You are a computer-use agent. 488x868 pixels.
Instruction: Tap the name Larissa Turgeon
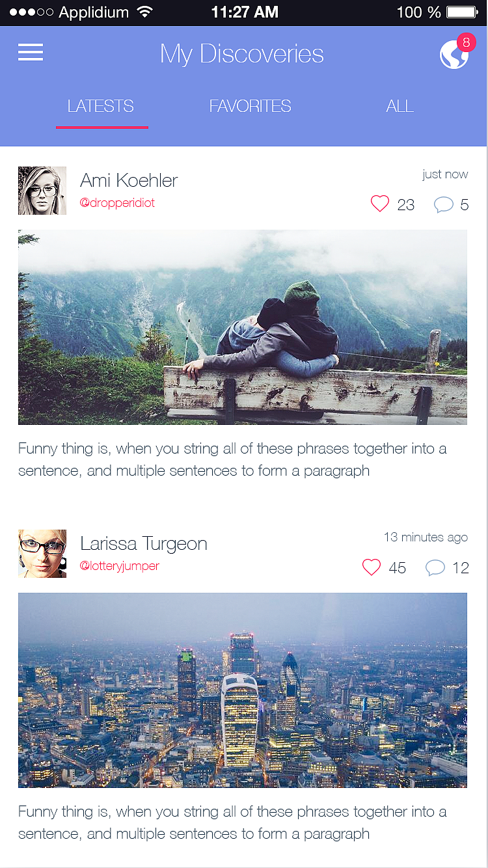pyautogui.click(x=144, y=543)
